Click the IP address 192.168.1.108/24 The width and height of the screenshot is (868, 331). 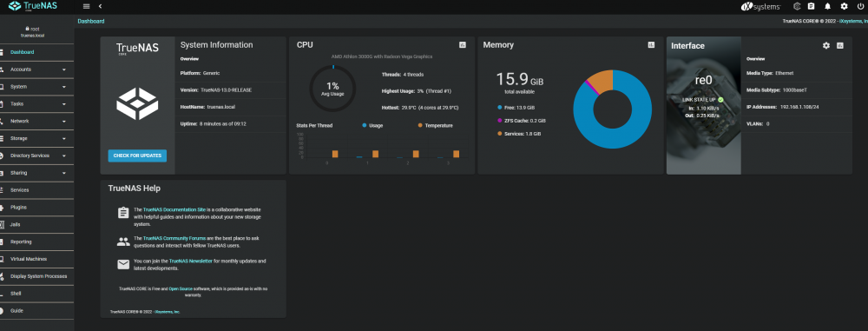click(799, 107)
